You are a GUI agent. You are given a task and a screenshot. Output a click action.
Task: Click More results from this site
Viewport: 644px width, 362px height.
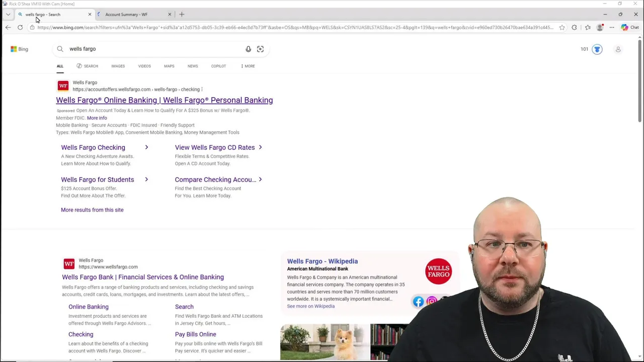[92, 210]
